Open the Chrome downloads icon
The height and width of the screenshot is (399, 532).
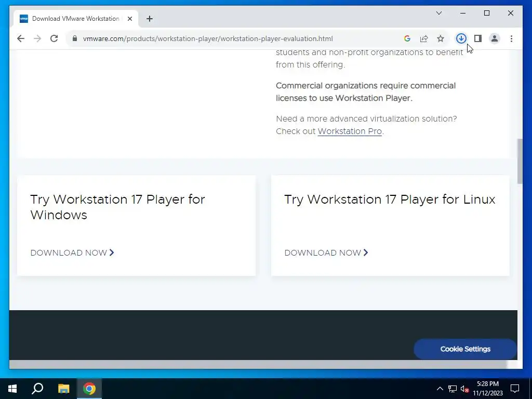(x=461, y=38)
